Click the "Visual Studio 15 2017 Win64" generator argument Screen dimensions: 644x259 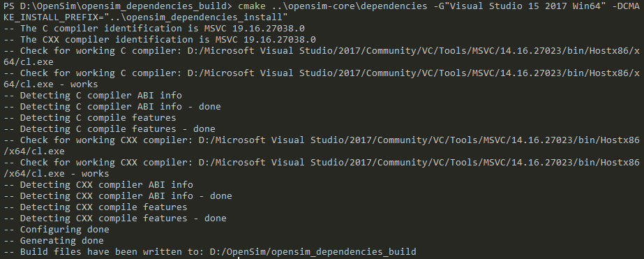pyautogui.click(x=524, y=6)
